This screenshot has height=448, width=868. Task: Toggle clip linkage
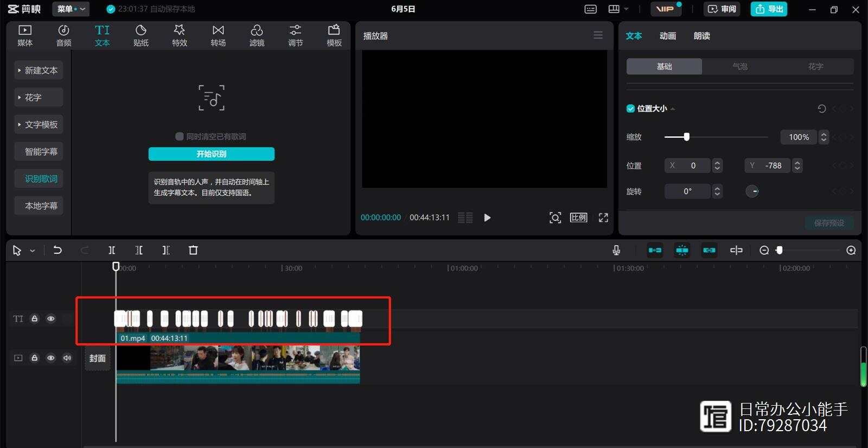click(709, 250)
